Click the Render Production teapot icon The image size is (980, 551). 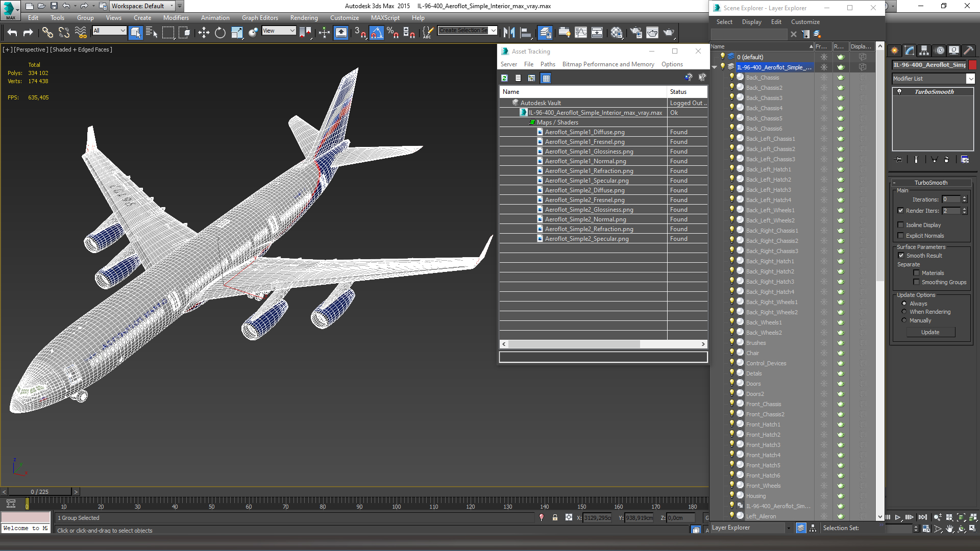(x=669, y=33)
